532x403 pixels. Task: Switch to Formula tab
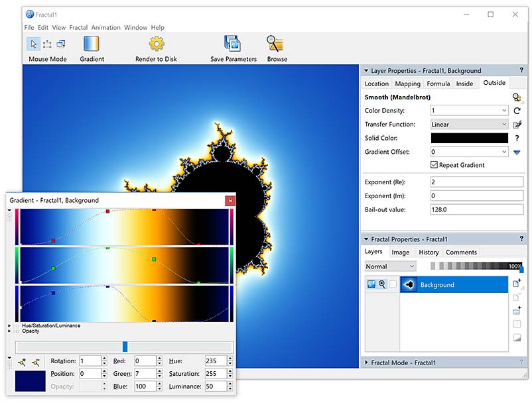pyautogui.click(x=438, y=84)
